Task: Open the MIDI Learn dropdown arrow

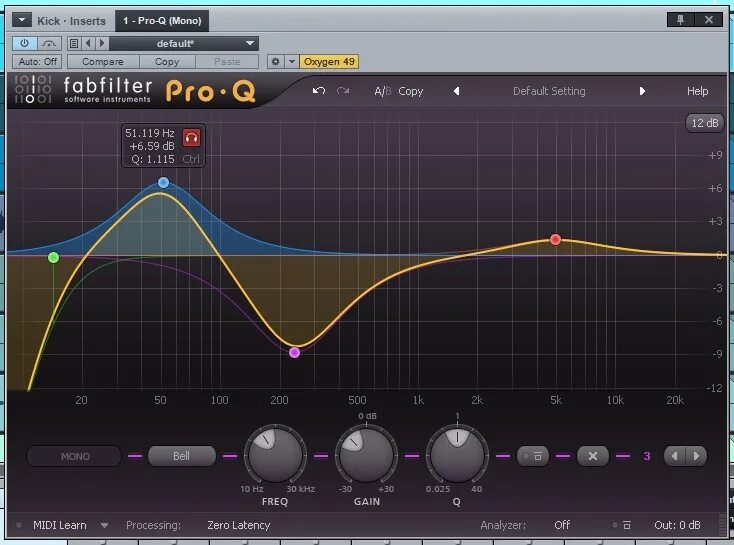Action: (x=104, y=525)
